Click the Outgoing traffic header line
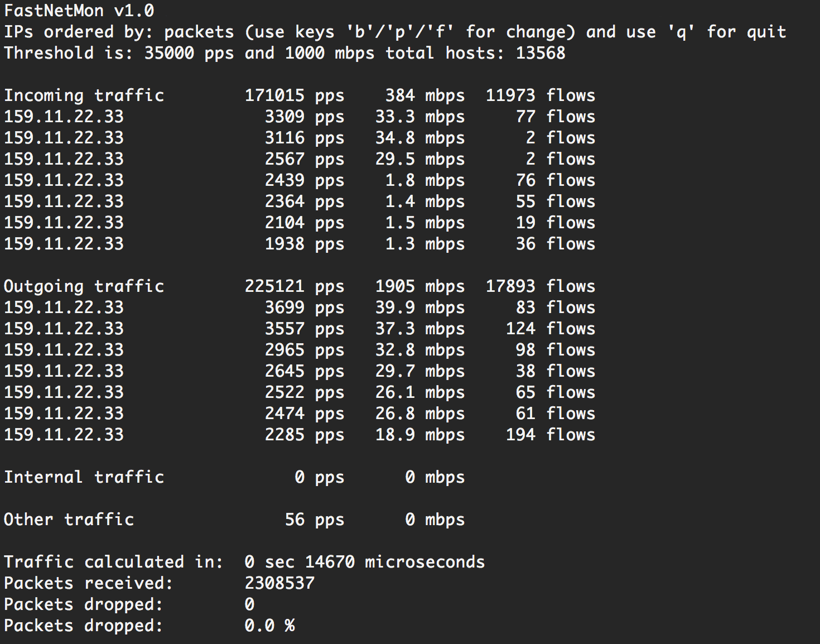This screenshot has width=820, height=644. pyautogui.click(x=300, y=286)
